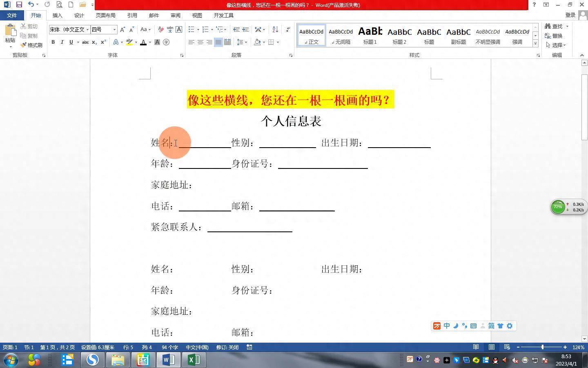Switch input method to English mode

click(x=447, y=325)
